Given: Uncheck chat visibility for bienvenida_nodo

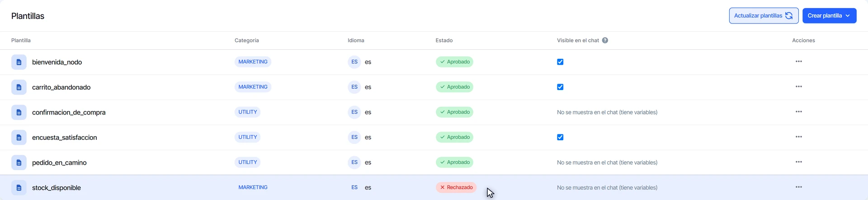Looking at the screenshot, I should (x=560, y=62).
